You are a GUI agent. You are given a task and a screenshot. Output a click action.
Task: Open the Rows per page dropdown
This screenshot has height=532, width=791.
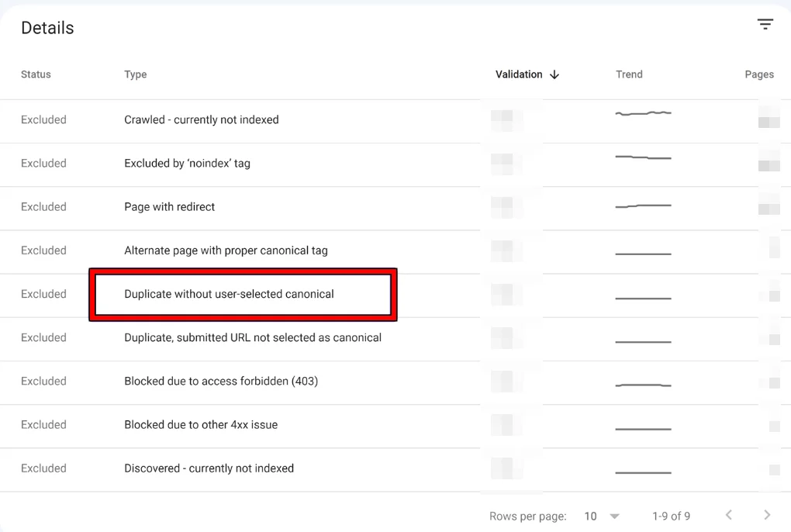[x=601, y=516]
